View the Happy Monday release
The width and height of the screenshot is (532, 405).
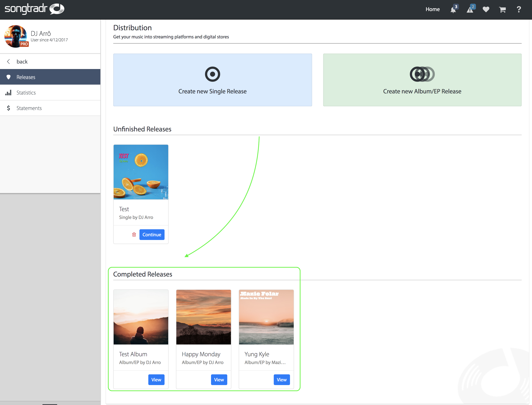click(x=219, y=380)
